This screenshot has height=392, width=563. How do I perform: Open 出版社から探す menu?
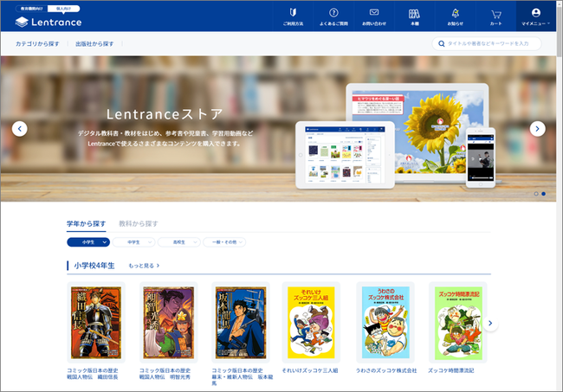pos(94,44)
